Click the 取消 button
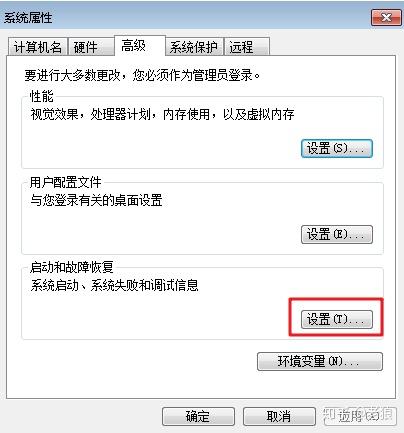Viewport: 404px width, 433px height. [x=279, y=416]
